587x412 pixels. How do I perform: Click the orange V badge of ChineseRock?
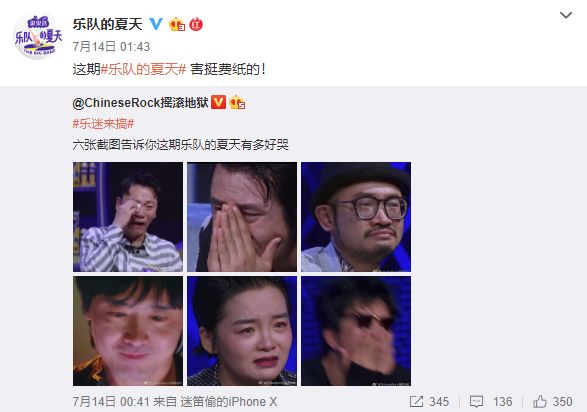click(218, 102)
